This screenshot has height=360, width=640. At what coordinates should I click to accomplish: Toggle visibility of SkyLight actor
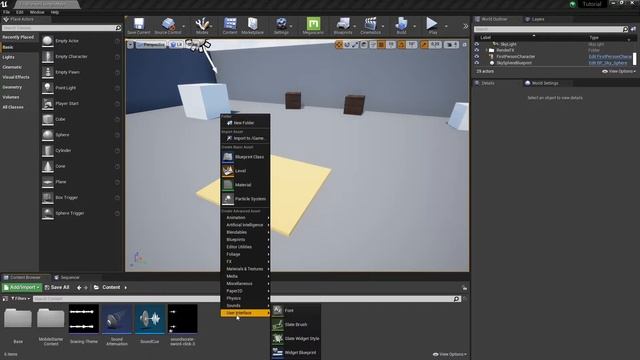coord(477,44)
